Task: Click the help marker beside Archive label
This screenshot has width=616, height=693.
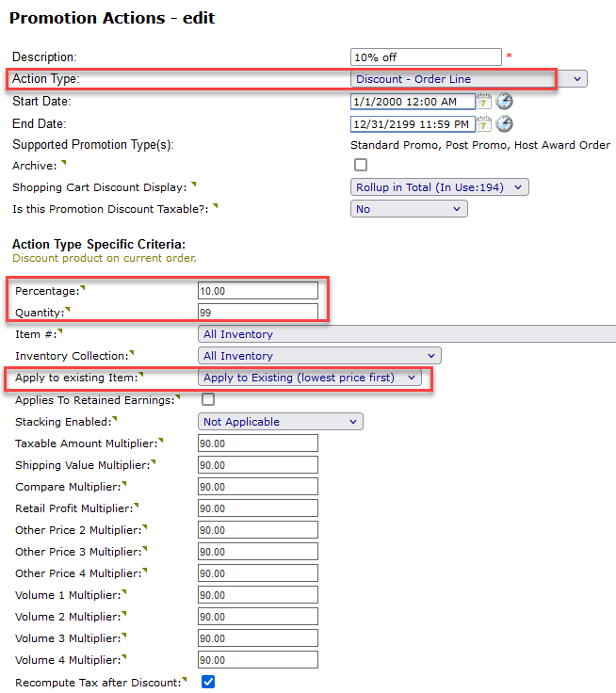Action: (63, 162)
